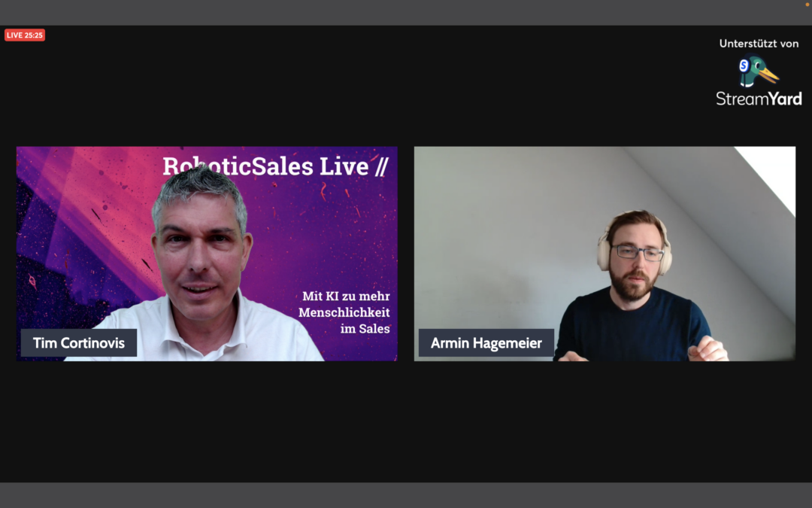812x508 pixels.
Task: Click the 'Unterstützt von' caption
Action: pyautogui.click(x=759, y=44)
